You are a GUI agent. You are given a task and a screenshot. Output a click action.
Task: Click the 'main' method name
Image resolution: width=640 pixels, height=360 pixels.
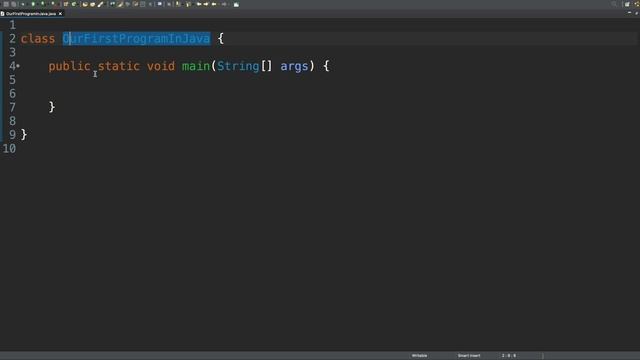(196, 66)
